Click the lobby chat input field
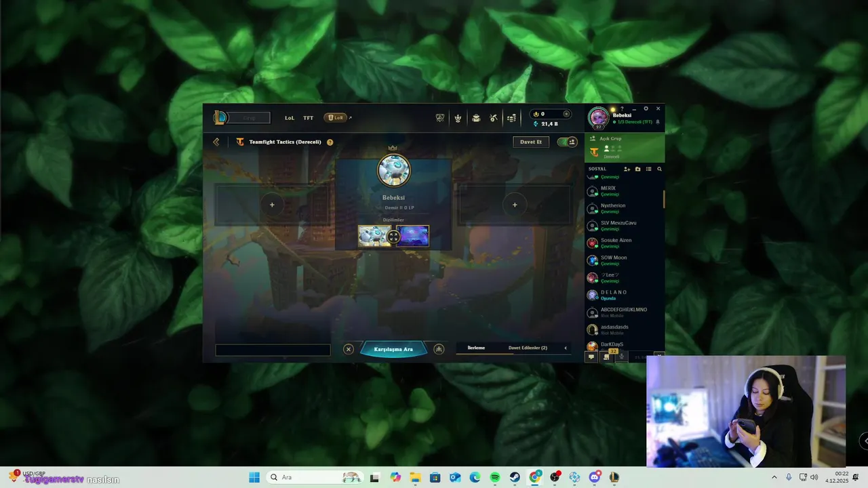This screenshot has height=488, width=868. pos(273,350)
